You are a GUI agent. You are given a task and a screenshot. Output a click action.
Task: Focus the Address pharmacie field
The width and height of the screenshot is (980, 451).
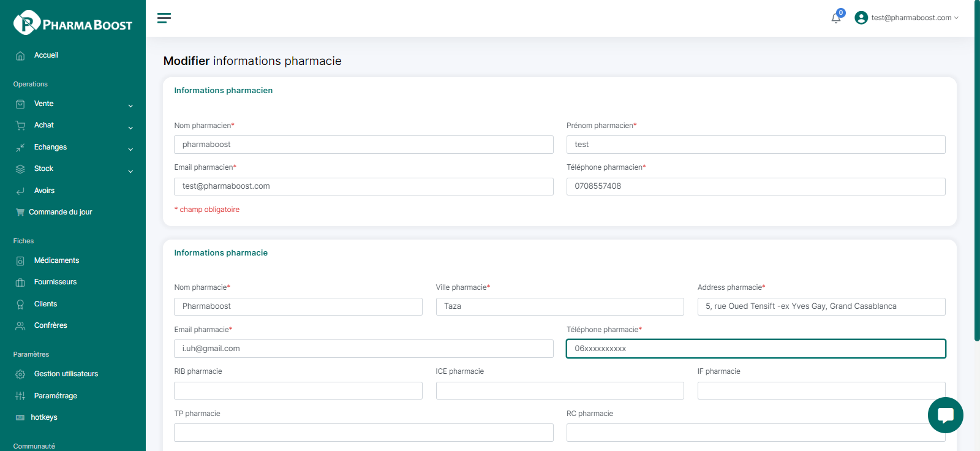[821, 306]
